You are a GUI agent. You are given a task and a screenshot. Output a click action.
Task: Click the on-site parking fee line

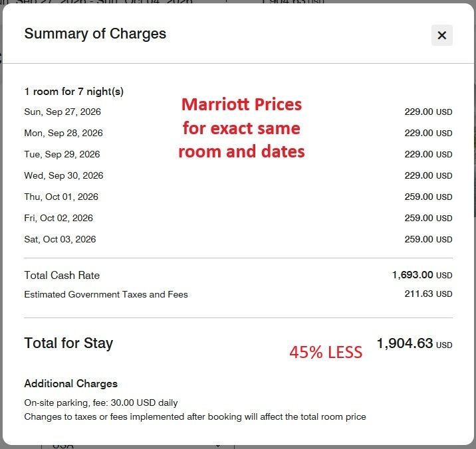pyautogui.click(x=101, y=403)
